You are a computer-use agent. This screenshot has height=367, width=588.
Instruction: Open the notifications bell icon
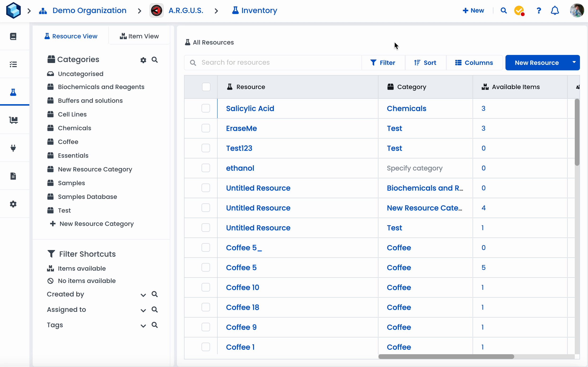[x=555, y=11]
